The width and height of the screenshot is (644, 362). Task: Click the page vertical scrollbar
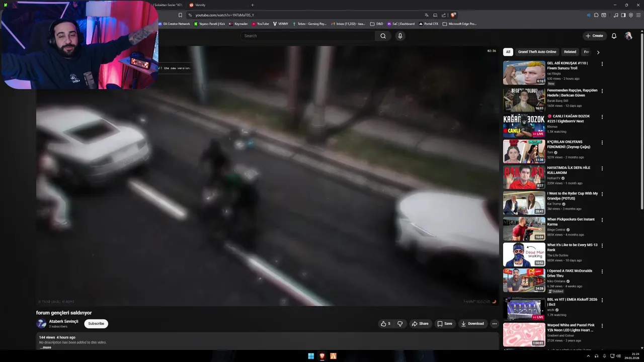coord(641,121)
